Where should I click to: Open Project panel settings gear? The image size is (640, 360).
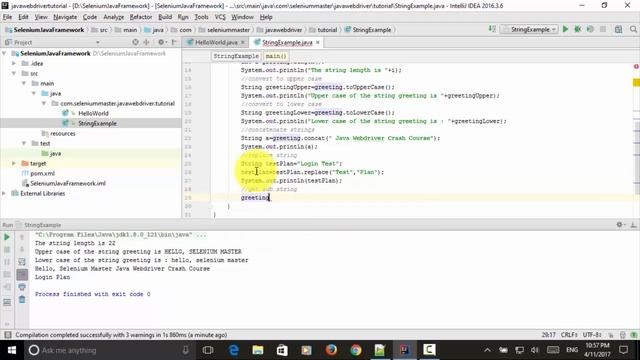161,42
